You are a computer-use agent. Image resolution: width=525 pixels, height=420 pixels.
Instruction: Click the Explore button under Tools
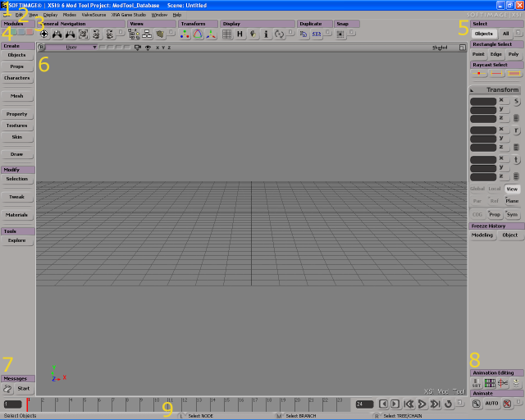(x=16, y=240)
